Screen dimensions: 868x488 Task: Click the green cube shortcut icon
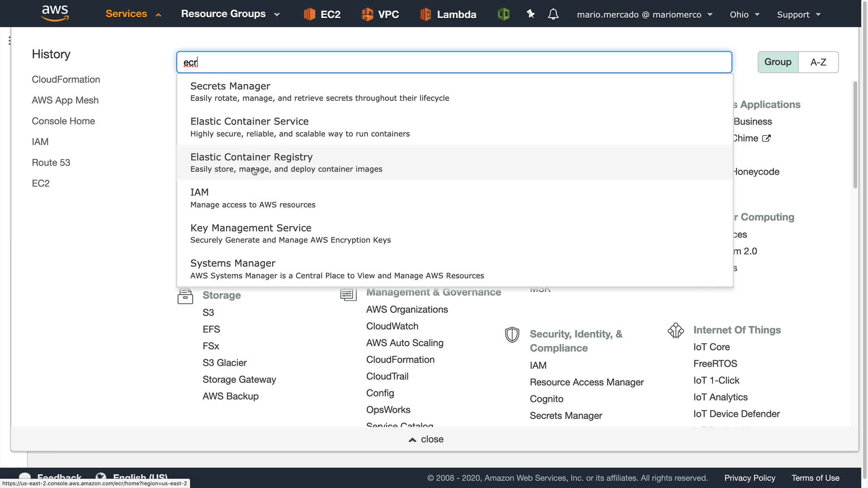pos(503,14)
